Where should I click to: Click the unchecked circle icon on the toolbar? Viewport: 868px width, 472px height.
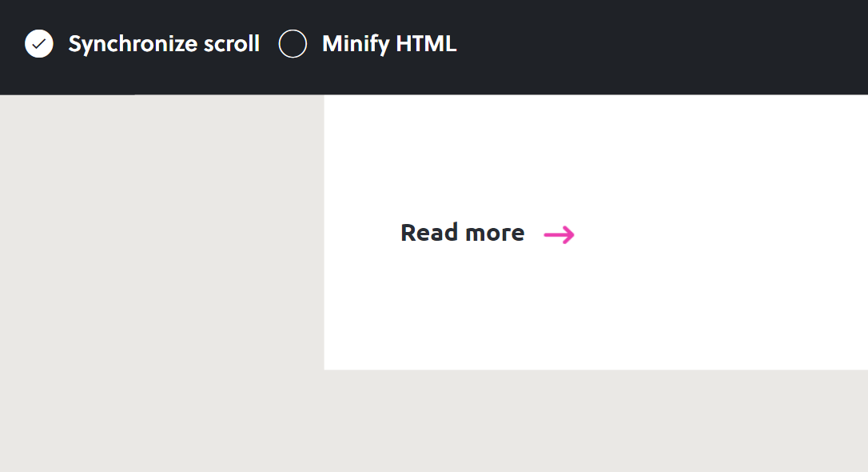tap(293, 44)
